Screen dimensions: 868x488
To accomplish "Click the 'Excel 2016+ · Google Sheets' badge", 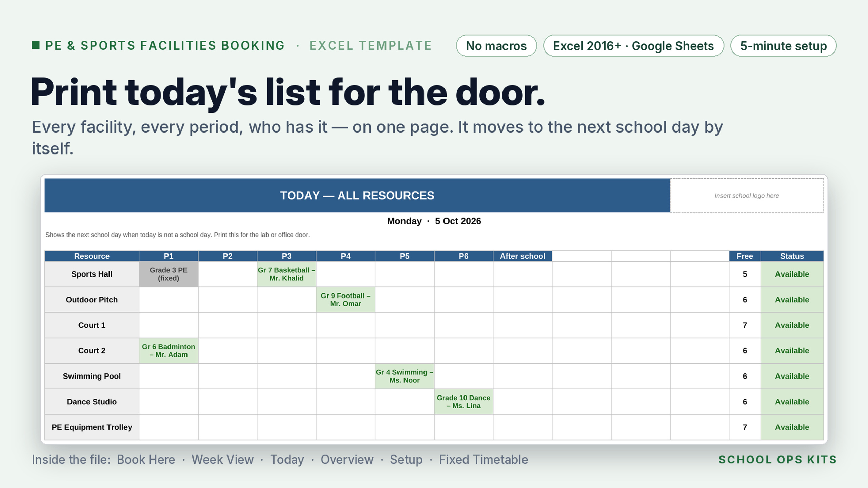I will [633, 46].
